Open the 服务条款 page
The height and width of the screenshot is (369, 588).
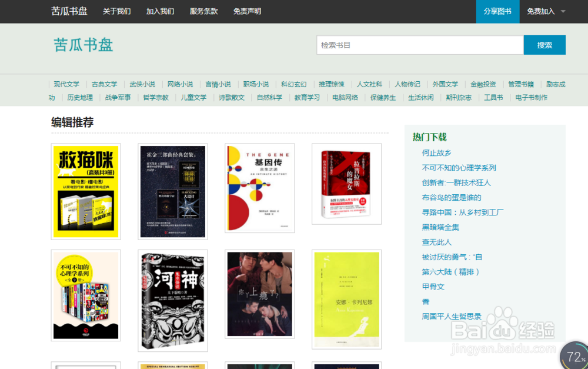click(202, 11)
